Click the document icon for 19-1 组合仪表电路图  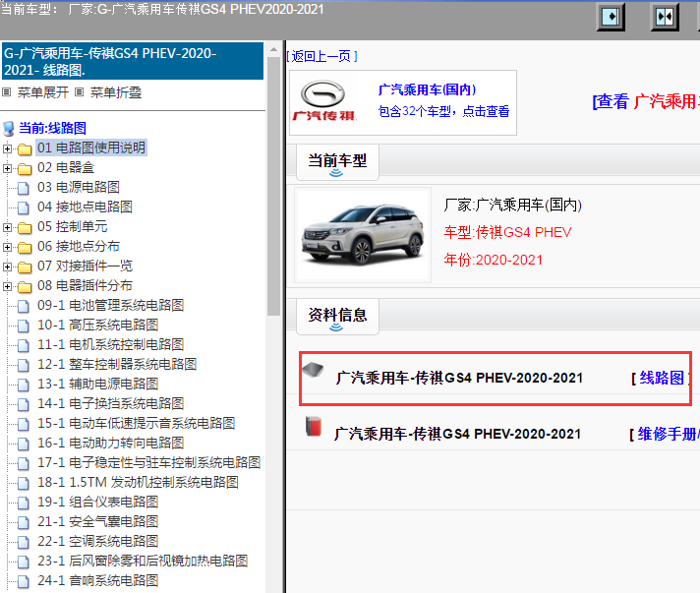tap(24, 503)
